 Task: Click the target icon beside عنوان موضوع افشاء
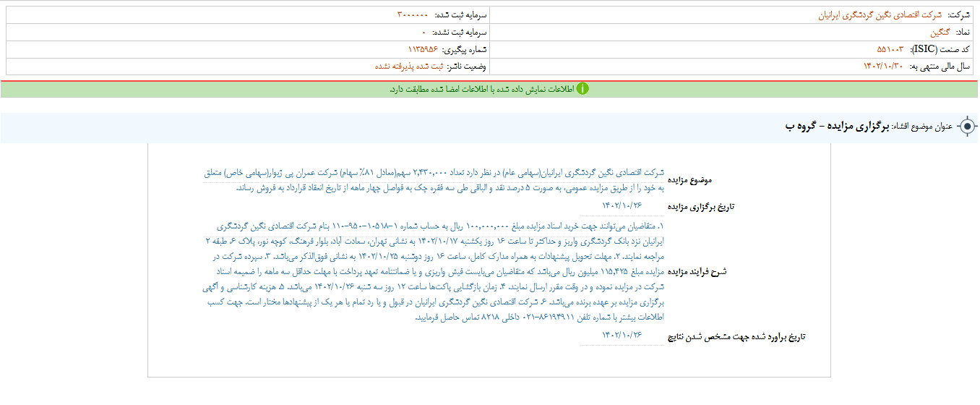point(967,127)
